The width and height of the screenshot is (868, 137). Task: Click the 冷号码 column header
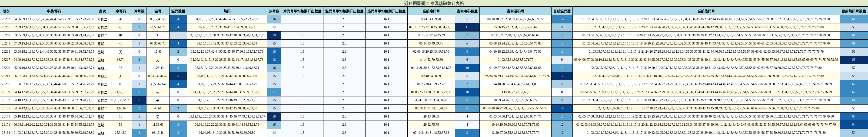tap(121, 11)
